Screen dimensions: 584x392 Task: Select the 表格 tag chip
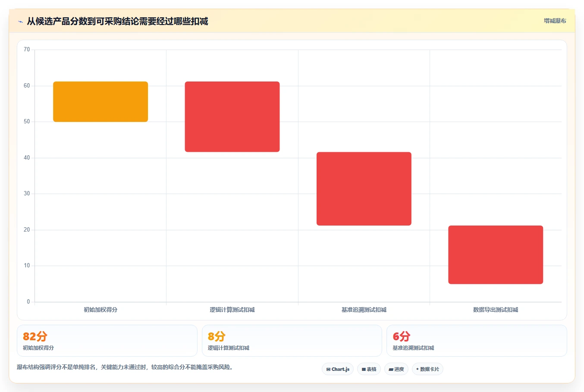pos(369,369)
